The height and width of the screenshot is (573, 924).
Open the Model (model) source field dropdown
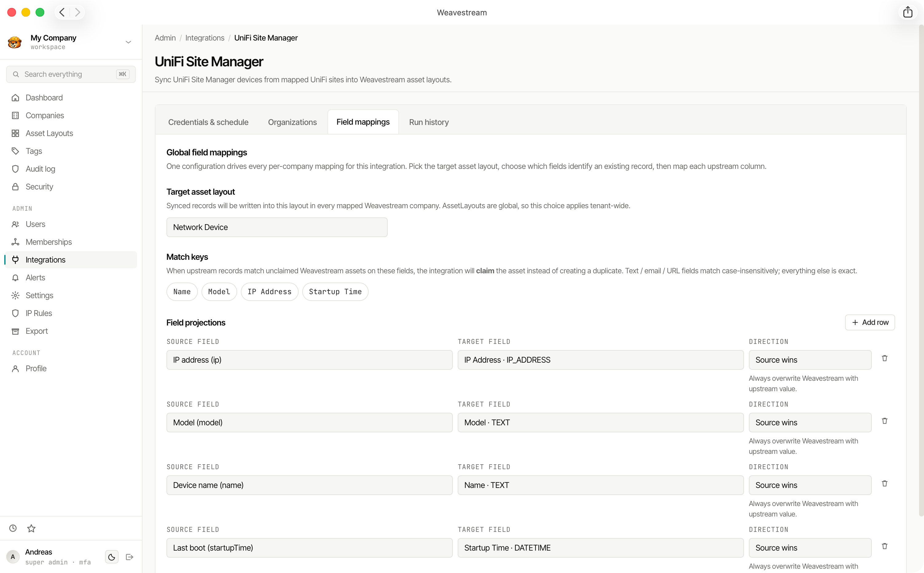(x=309, y=423)
